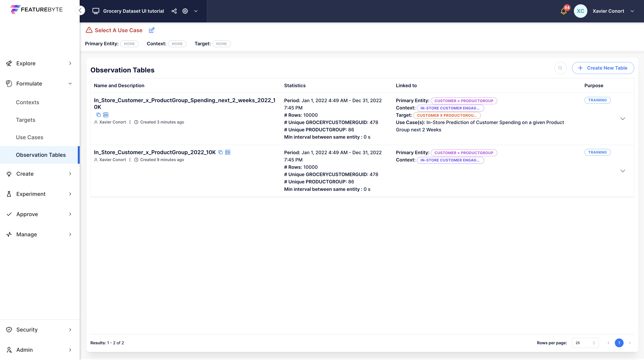Image resolution: width=644 pixels, height=360 pixels.
Task: Open the Rows per page 25 selector
Action: pyautogui.click(x=585, y=343)
